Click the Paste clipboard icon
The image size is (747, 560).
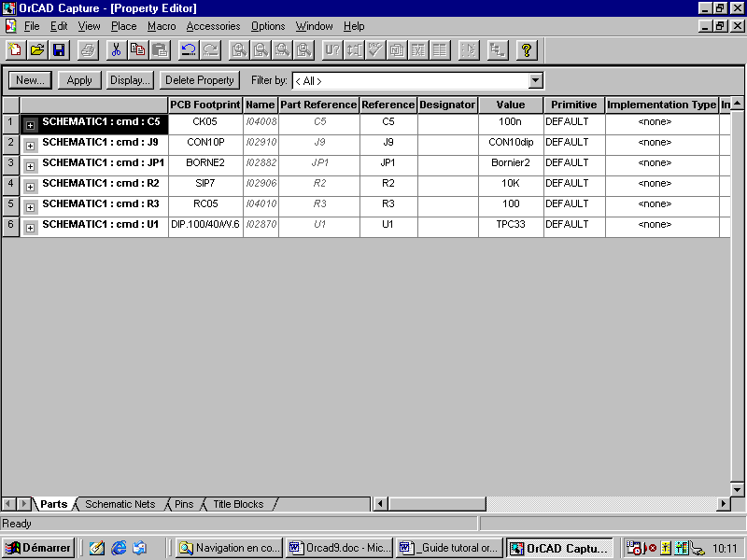[x=160, y=50]
